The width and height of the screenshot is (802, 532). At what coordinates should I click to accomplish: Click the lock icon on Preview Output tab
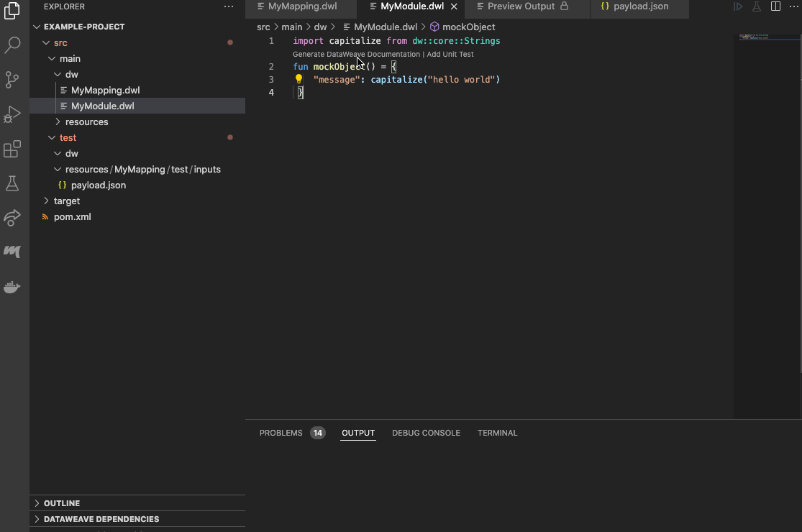click(x=564, y=6)
